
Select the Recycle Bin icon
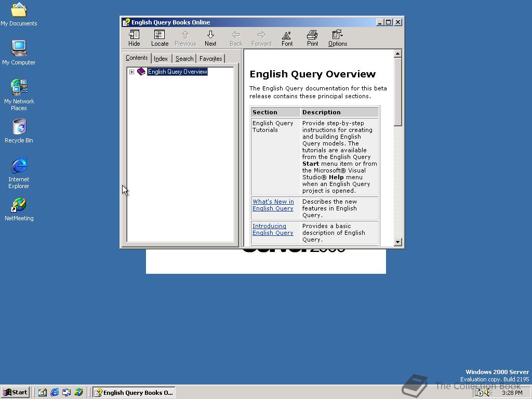point(19,131)
